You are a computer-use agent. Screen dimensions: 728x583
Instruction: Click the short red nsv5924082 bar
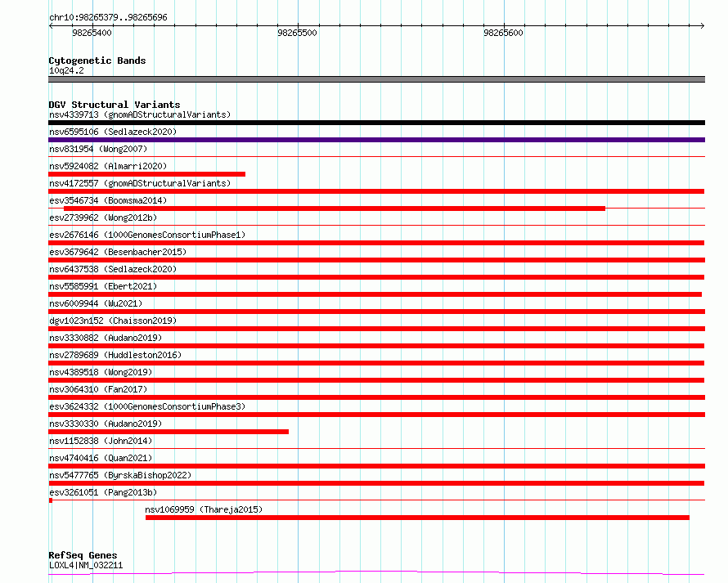click(x=146, y=174)
